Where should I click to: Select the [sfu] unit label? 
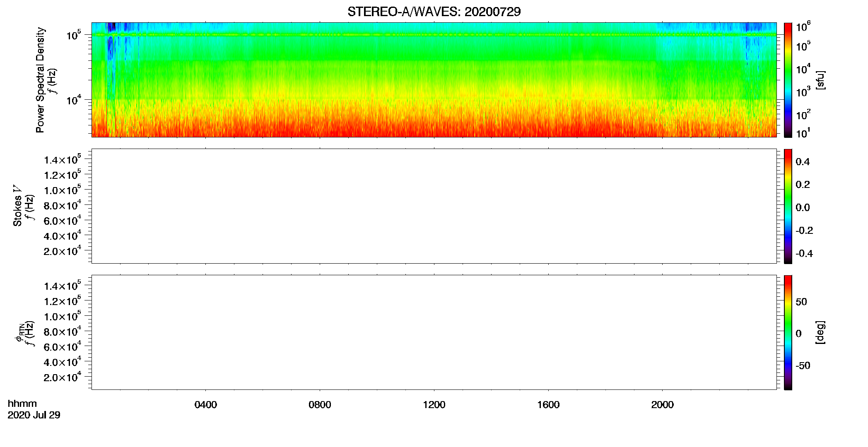click(x=820, y=80)
